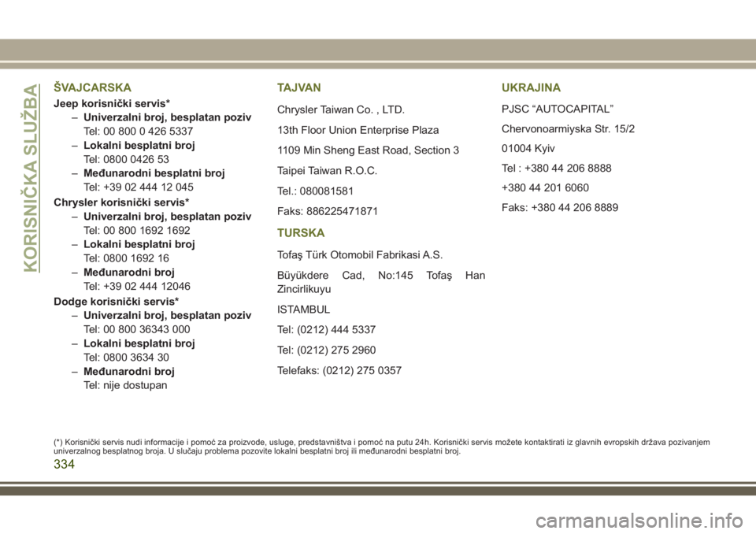Screen dimensions: 756x534
Task: Select the number '+380 44 201 6060'
Action: (545, 187)
